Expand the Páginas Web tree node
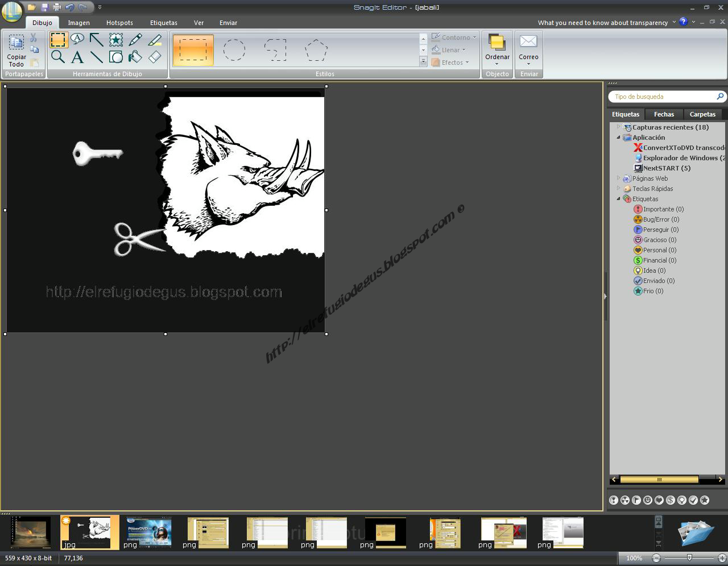728x566 pixels. (x=619, y=178)
